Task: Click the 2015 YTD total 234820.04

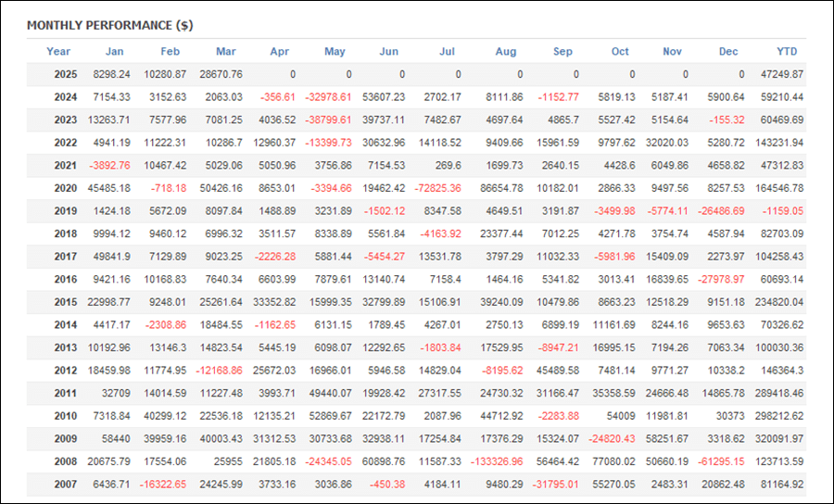Action: point(779,302)
